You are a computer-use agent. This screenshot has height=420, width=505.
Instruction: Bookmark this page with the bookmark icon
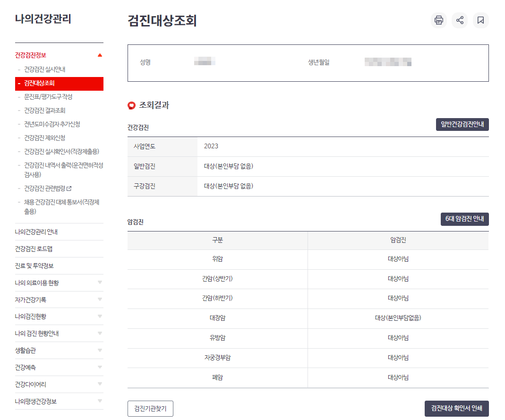click(480, 20)
